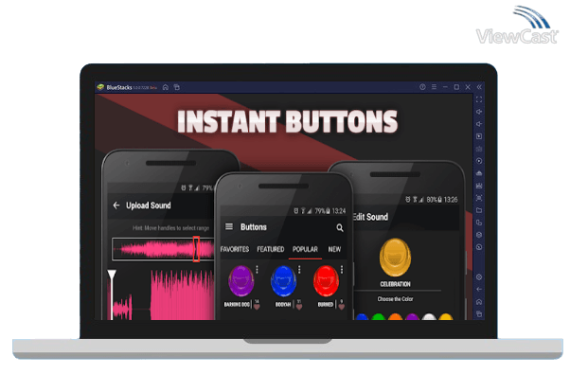Open the game controls keyboard icon in sidebar
This screenshot has height=392, width=570.
point(479,149)
